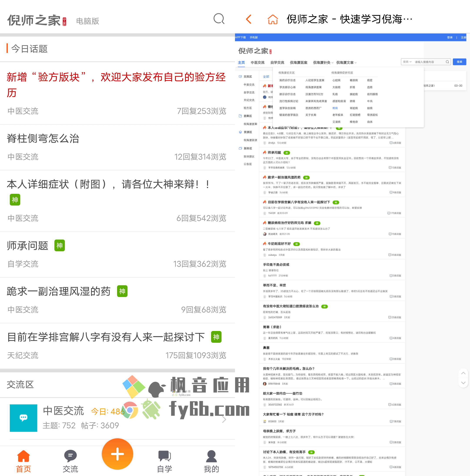Click the flame icon beside 糖尿病有治疗好的师兄吗
The width and height of the screenshot is (470, 476).
pos(264,223)
